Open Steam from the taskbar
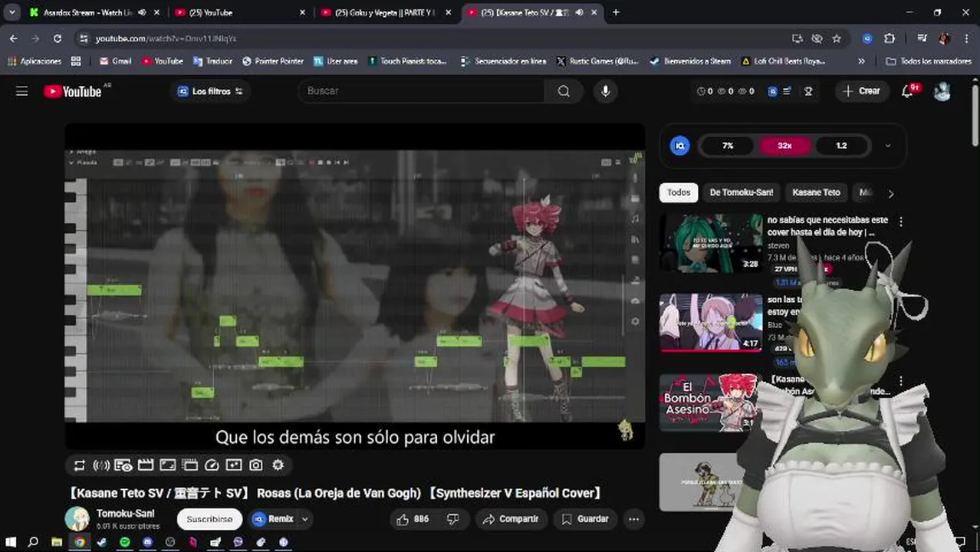Viewport: 980px width, 552px height. [x=102, y=542]
